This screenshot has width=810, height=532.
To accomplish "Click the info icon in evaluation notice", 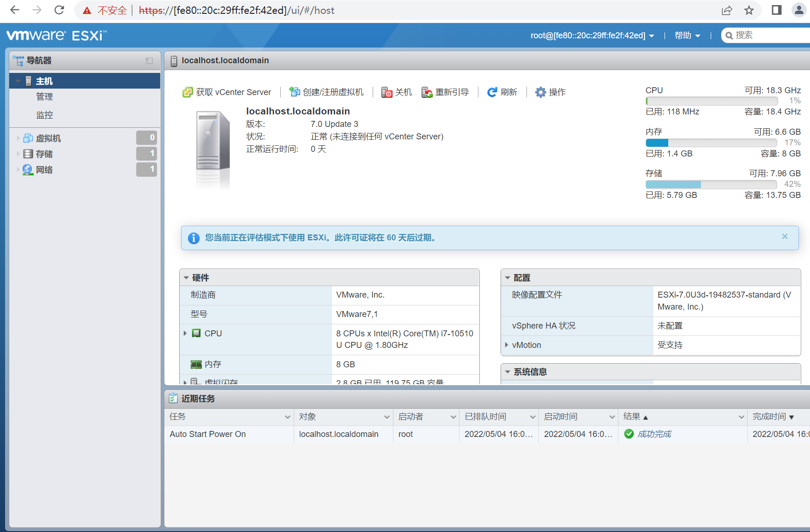I will click(193, 238).
